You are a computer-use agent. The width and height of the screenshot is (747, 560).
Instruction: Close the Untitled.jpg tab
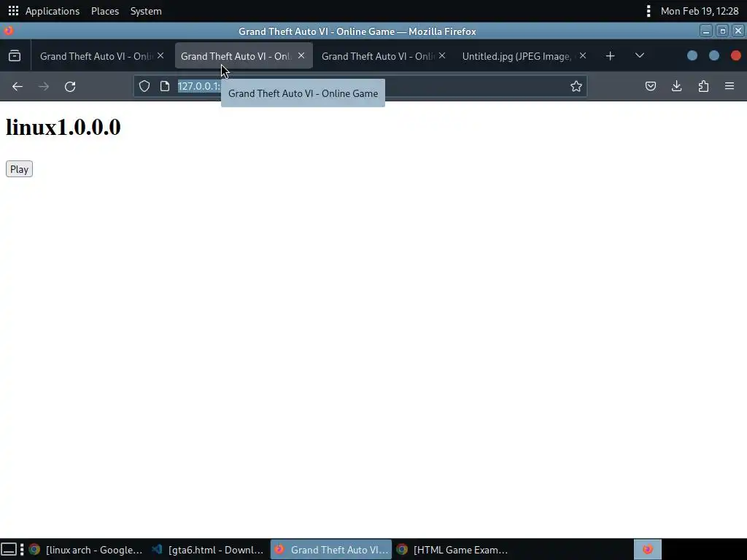pos(583,55)
